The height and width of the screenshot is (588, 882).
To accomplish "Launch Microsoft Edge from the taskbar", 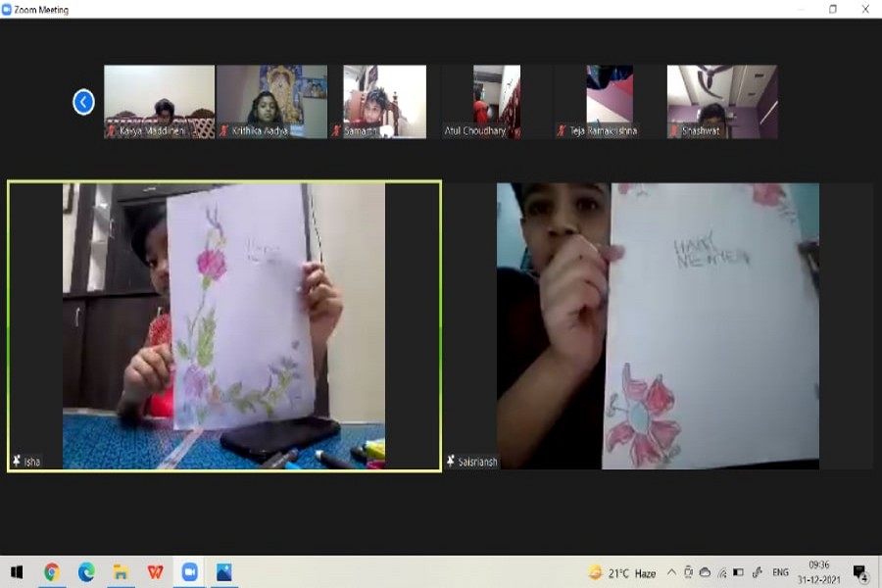I will point(86,572).
